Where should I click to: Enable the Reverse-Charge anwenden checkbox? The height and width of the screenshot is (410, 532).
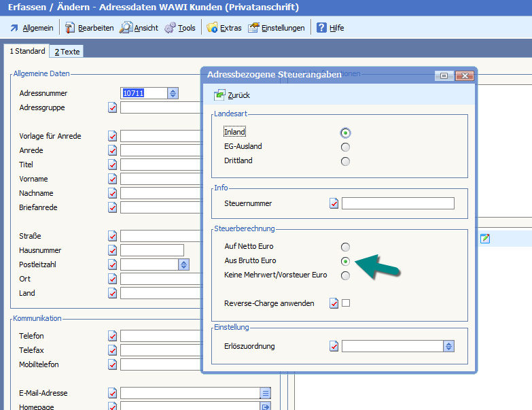[x=346, y=303]
